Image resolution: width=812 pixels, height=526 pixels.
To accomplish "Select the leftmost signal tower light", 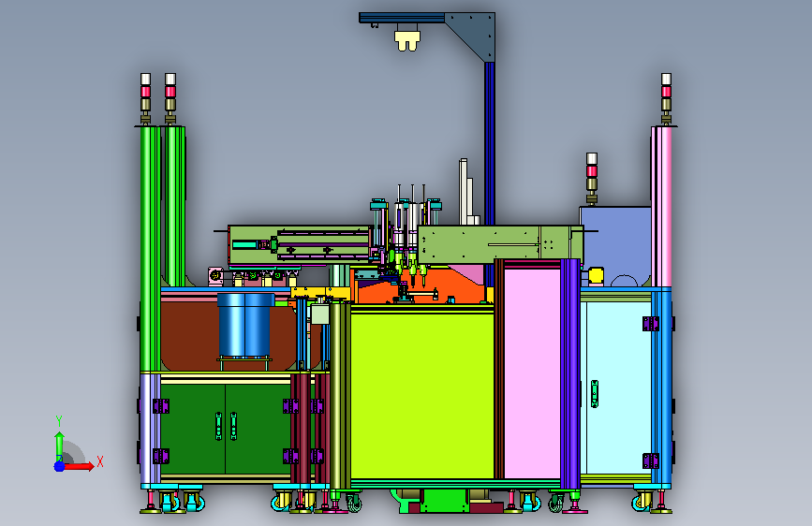I will 145,98.
